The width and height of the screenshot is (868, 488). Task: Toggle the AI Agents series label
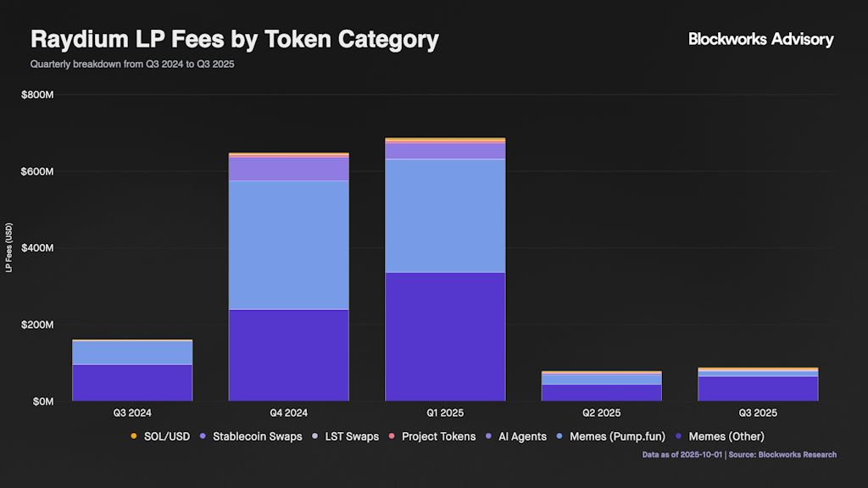(523, 436)
